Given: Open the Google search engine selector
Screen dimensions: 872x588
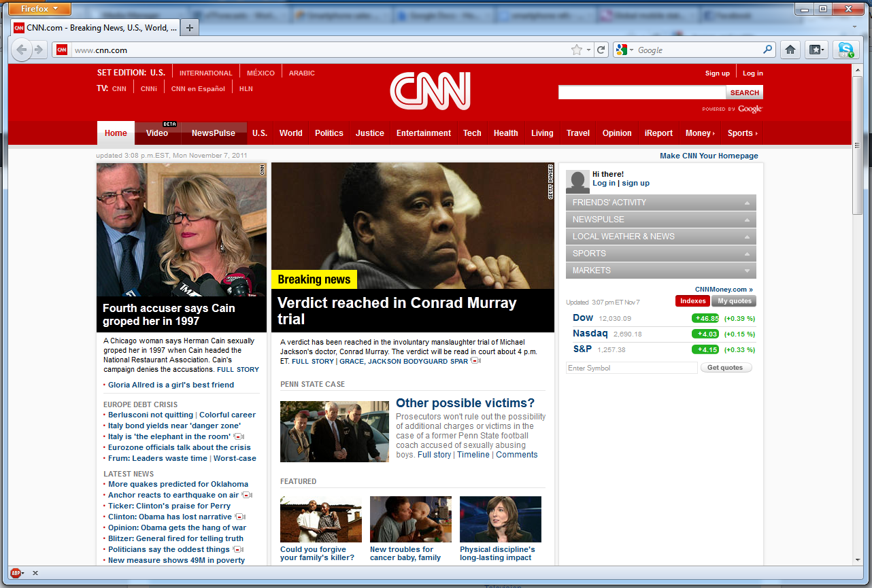Looking at the screenshot, I should 624,50.
